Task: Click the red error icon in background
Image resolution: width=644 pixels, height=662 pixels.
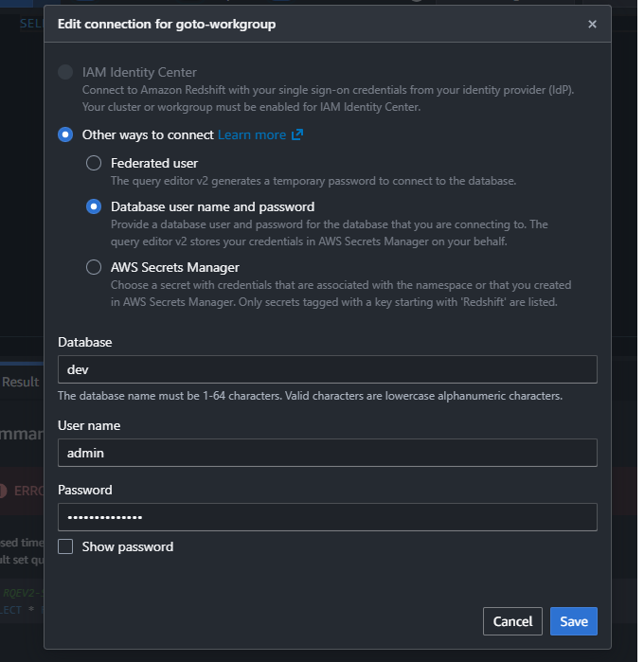Action: 3,492
